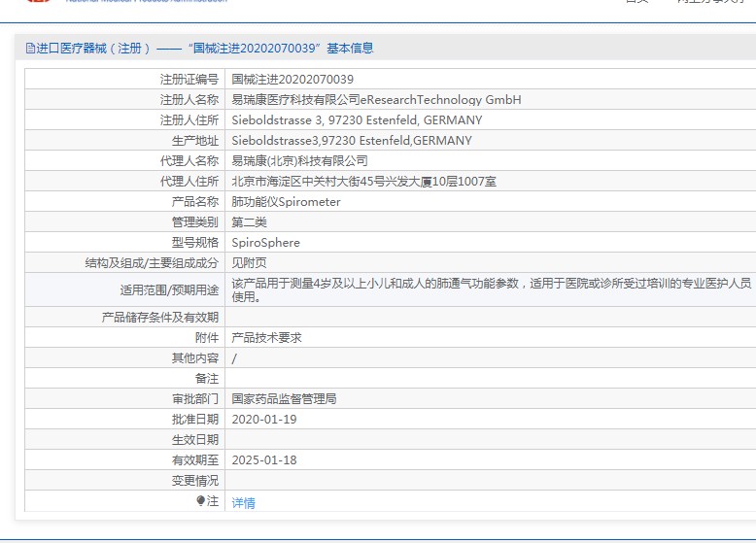Select attachment value 产品技术要求
756x543 pixels.
point(266,338)
